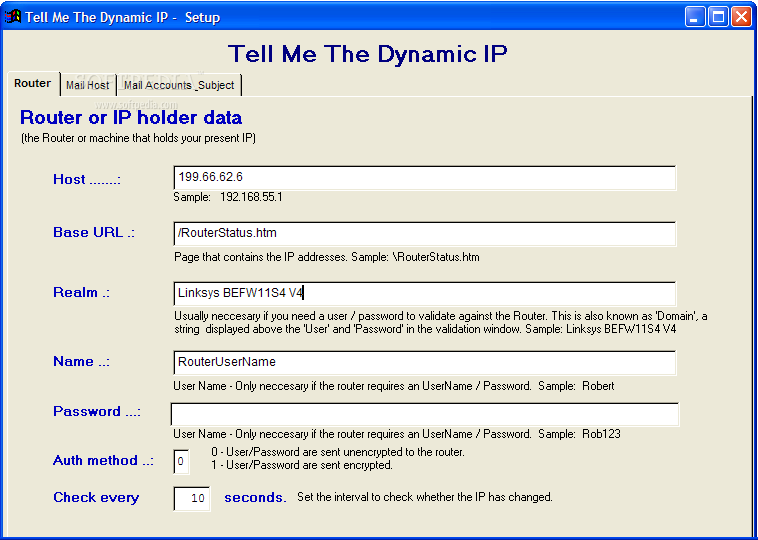
Task: Click the hint about page containing IP addresses
Action: pos(327,257)
